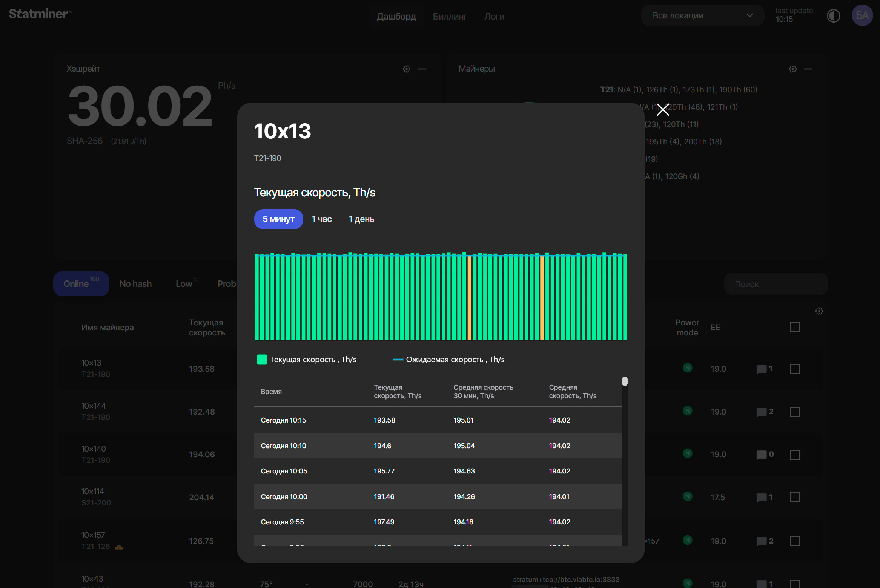
Task: Open miner 10x140 in the table
Action: pos(94,449)
